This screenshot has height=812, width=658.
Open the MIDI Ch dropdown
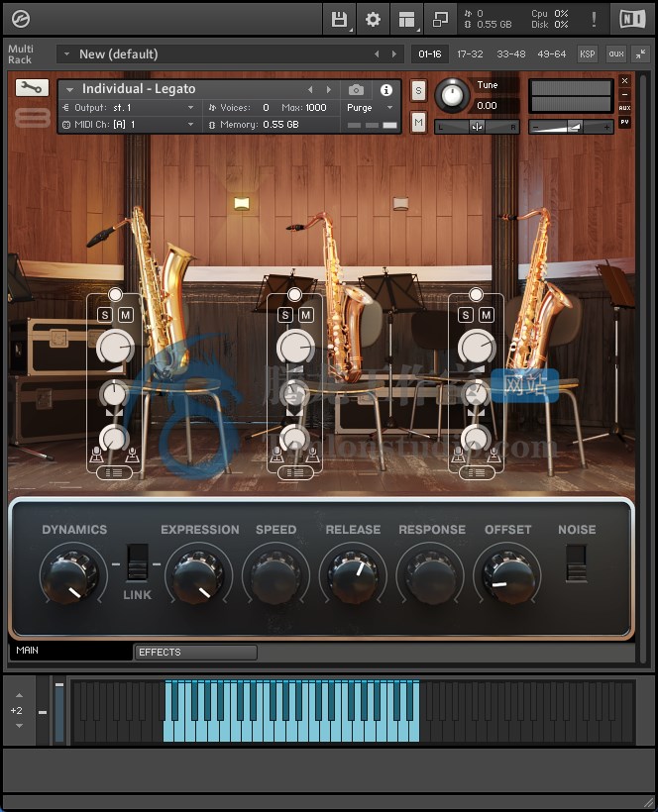pos(129,125)
